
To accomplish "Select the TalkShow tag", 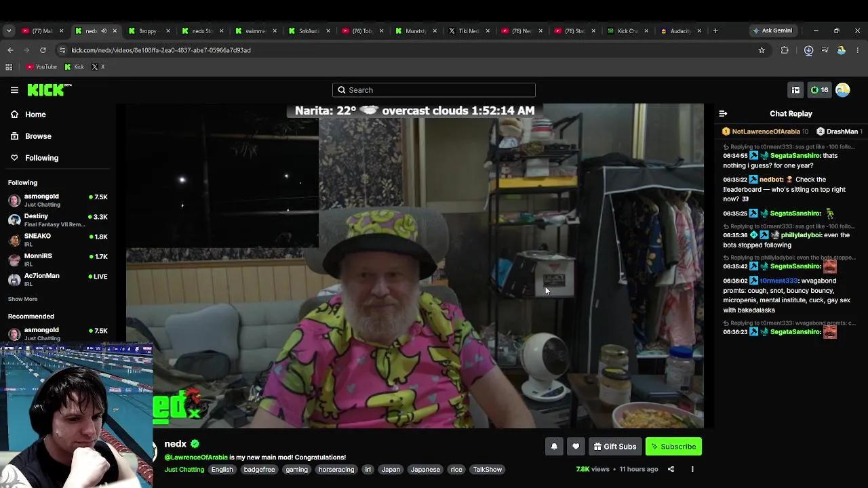I will tap(488, 469).
